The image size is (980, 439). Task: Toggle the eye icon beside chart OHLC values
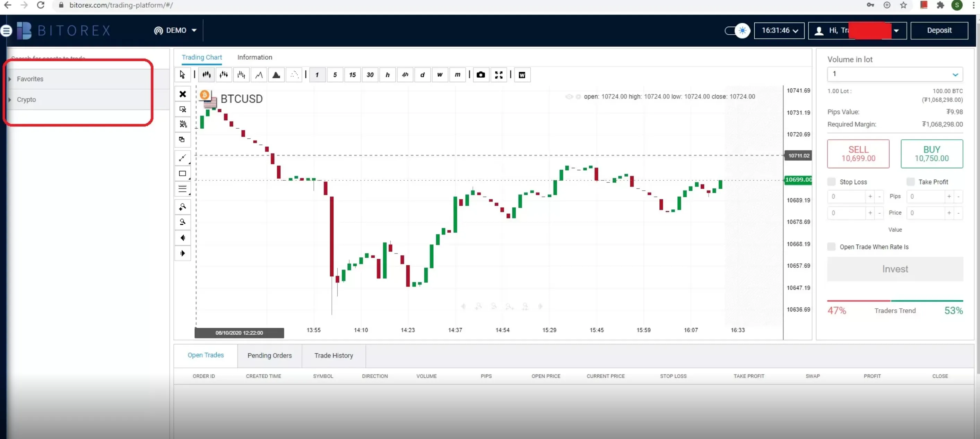coord(569,97)
